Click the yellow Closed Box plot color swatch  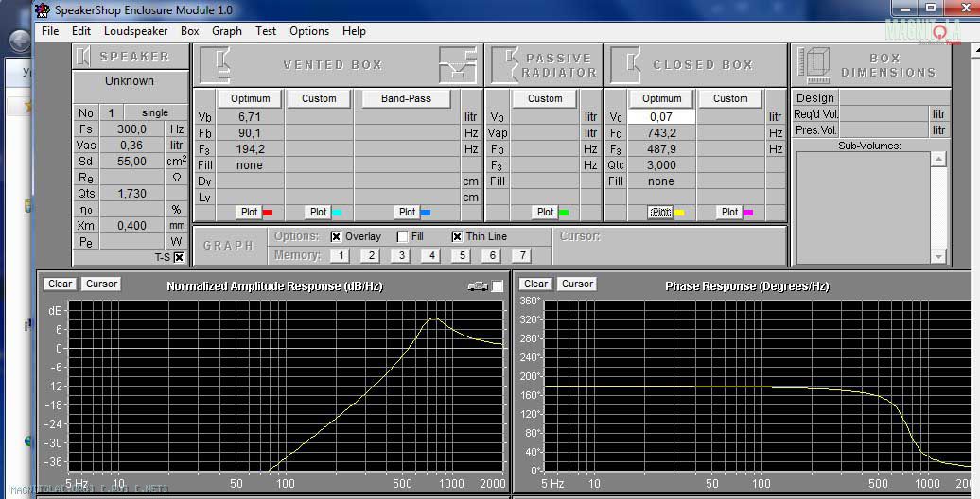679,213
